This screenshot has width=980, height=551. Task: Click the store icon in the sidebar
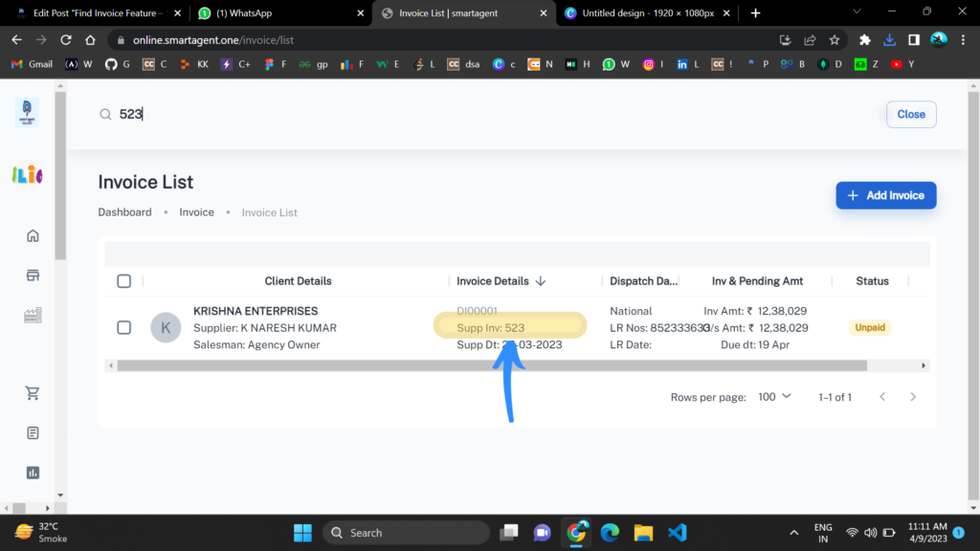click(x=33, y=275)
